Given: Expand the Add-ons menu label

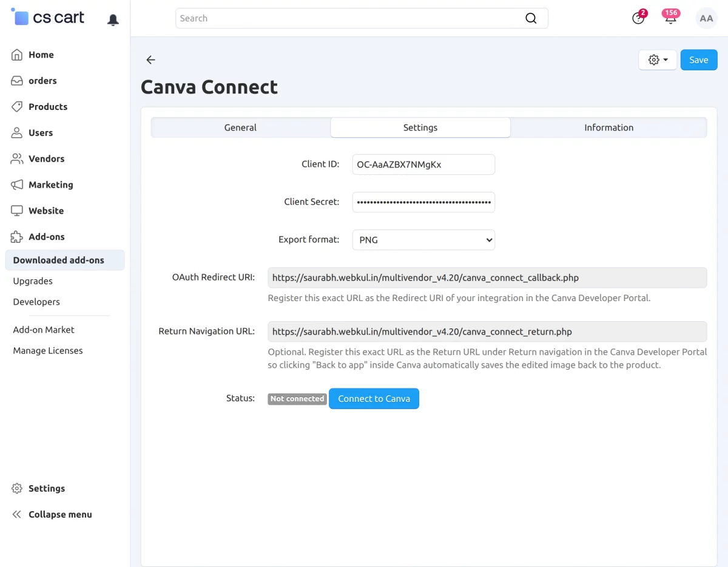Looking at the screenshot, I should (47, 237).
